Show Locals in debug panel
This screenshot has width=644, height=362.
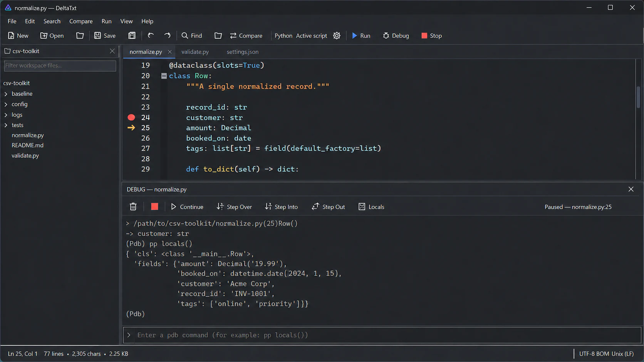coord(371,207)
